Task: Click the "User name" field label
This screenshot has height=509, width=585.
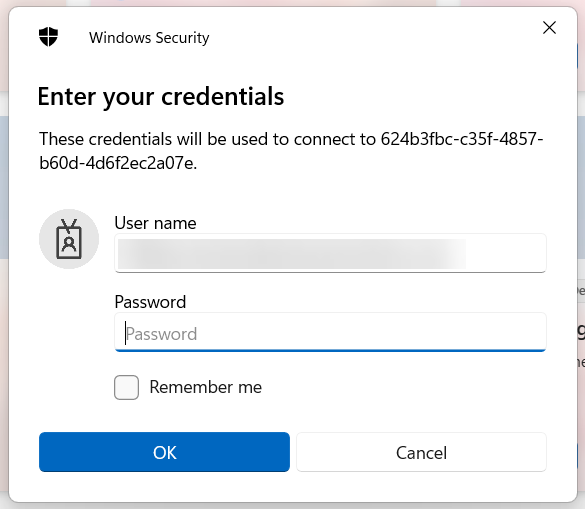Action: (x=155, y=223)
